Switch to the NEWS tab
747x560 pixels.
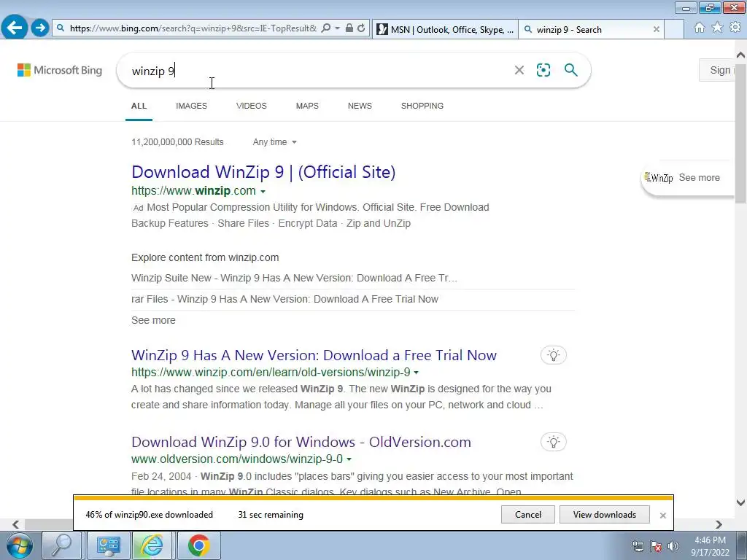360,106
